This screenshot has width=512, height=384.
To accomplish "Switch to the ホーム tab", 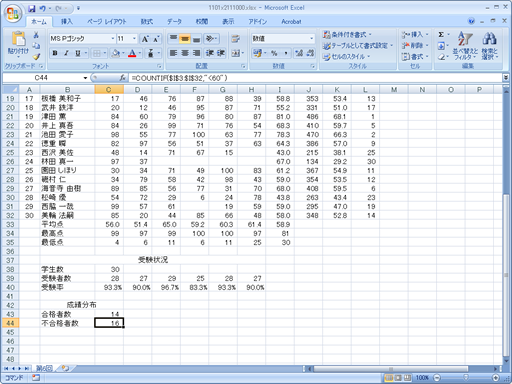I will coord(39,22).
